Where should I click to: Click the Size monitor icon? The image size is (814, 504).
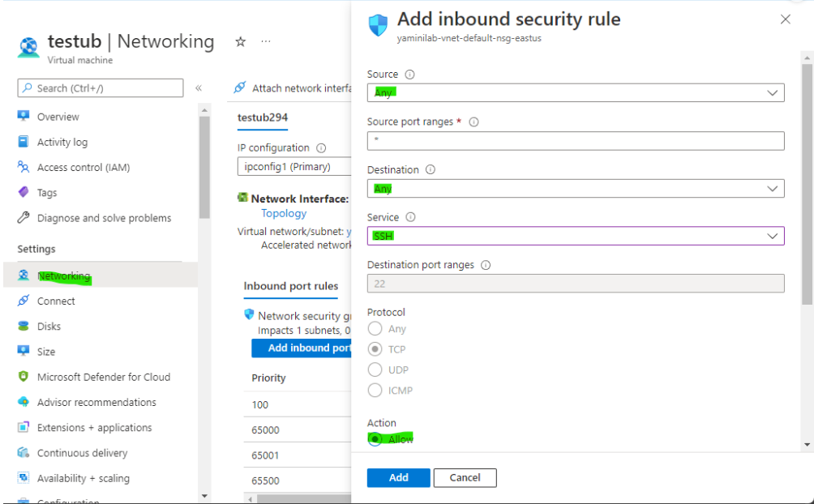click(24, 351)
